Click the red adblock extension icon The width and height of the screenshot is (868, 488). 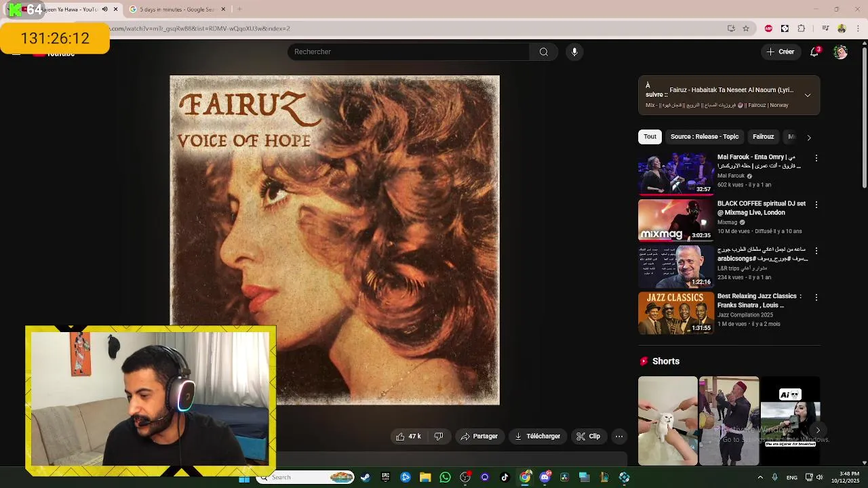[x=768, y=28]
